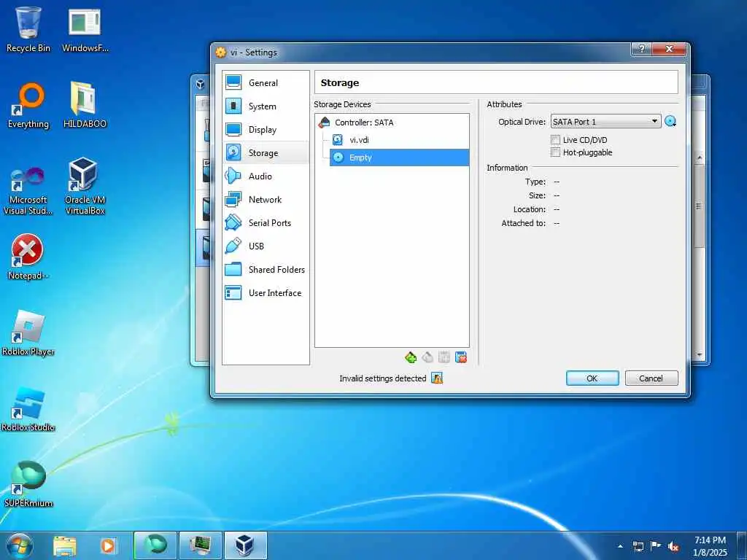This screenshot has height=560, width=747.
Task: Click the remove storage attachment icon
Action: pyautogui.click(x=461, y=357)
